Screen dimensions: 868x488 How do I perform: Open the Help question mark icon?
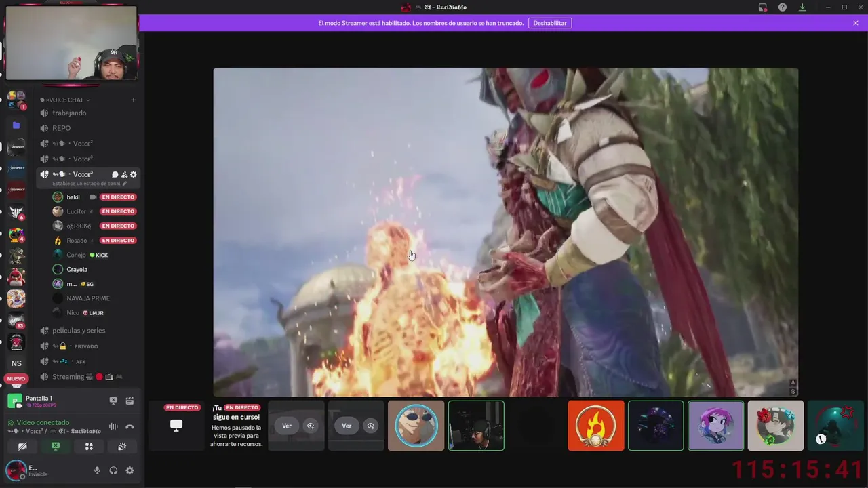(x=783, y=7)
